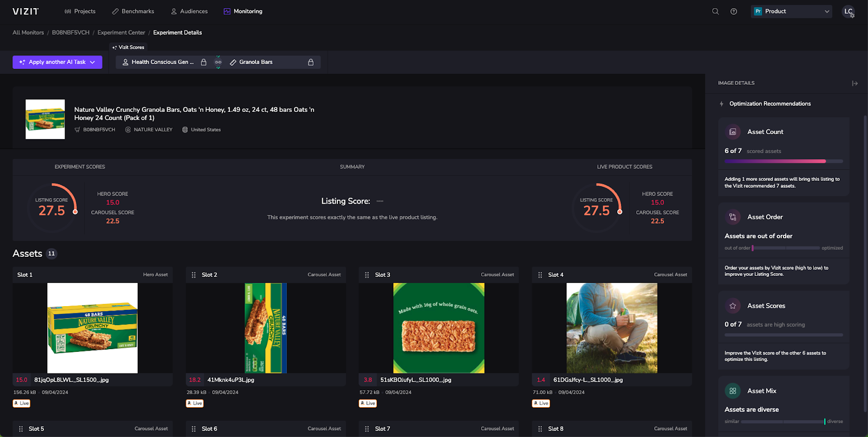Select the Slot 1 hero box image
This screenshot has height=437, width=868.
click(93, 328)
